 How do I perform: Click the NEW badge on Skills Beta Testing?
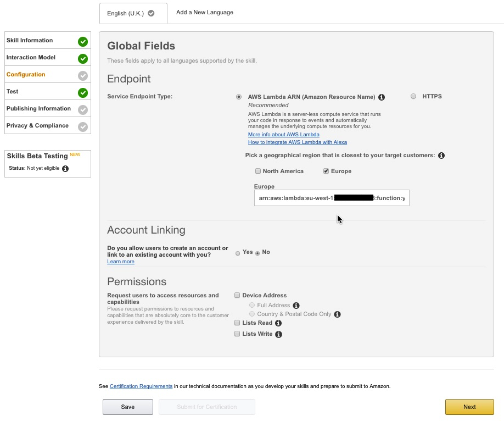(75, 154)
